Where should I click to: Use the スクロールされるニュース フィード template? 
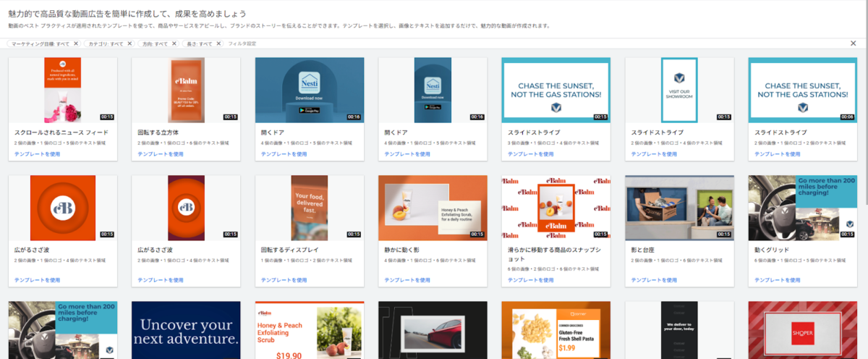[33, 154]
